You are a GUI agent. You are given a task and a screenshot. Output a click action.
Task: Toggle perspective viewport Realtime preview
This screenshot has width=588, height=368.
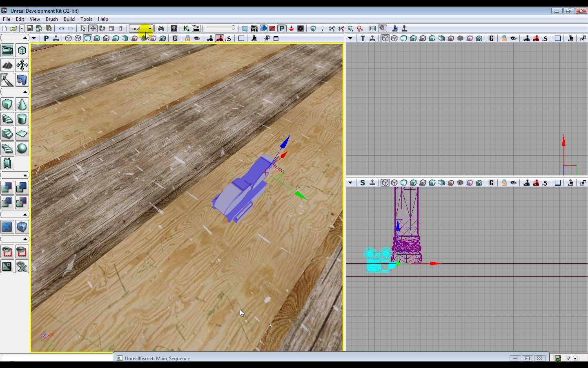(56, 38)
